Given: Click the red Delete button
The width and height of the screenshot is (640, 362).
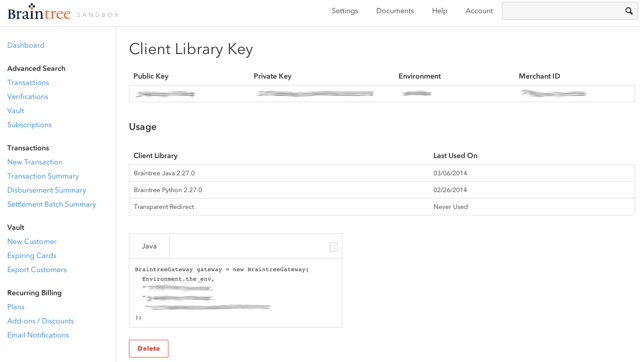Looking at the screenshot, I should [149, 349].
